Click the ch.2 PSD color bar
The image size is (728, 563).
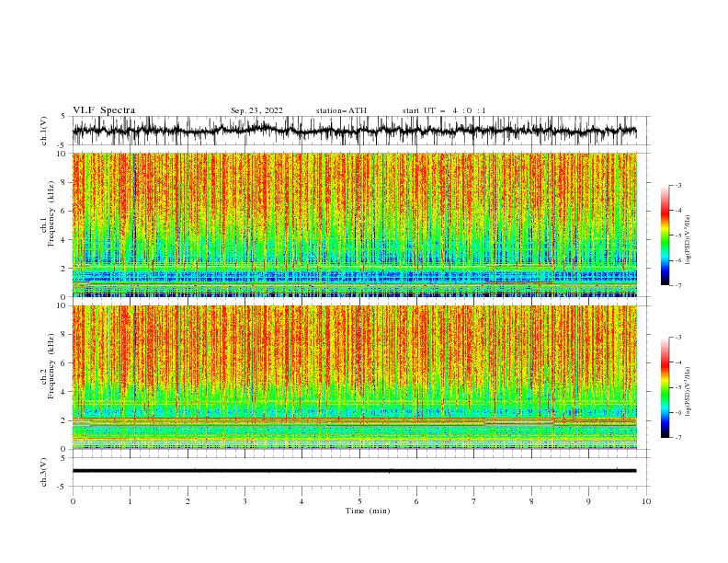[665, 387]
